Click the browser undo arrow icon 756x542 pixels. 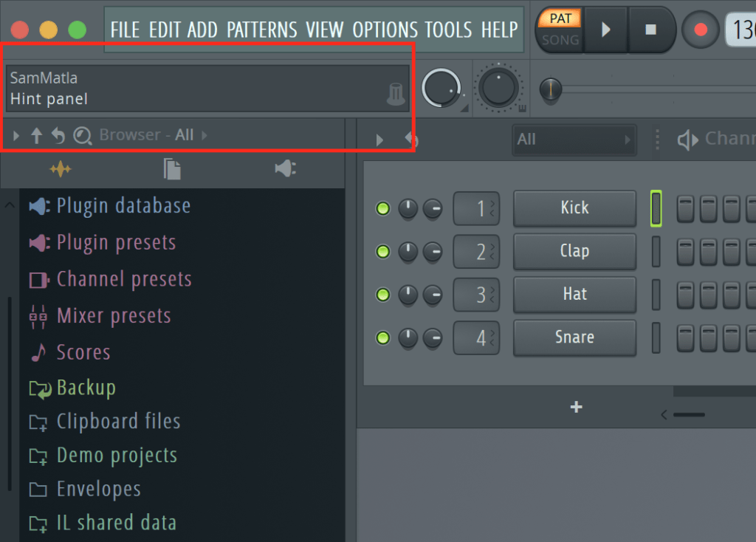[x=58, y=135]
